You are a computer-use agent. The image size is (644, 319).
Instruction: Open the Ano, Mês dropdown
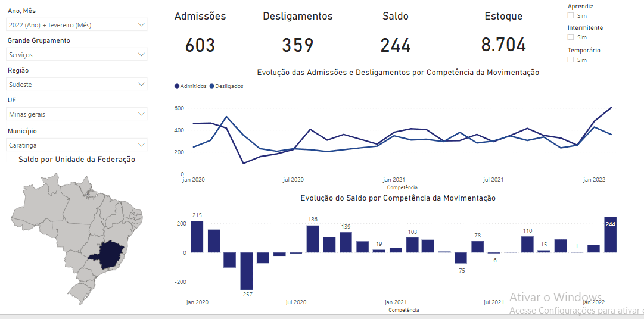pos(77,24)
